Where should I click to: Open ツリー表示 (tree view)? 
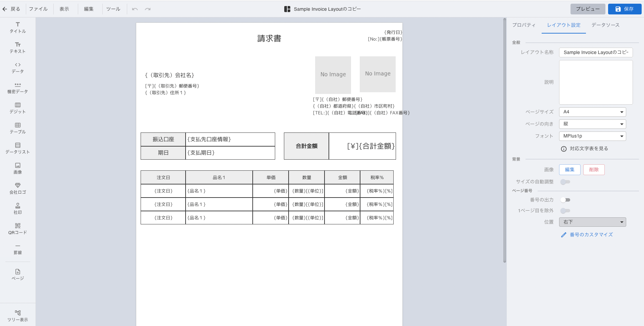18,316
